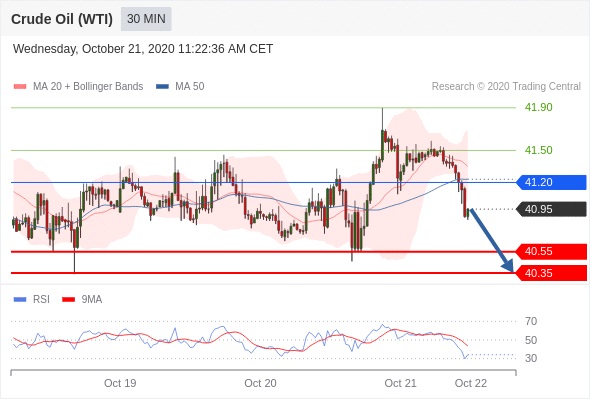This screenshot has width=590, height=400.
Task: Click the Crude Oil (WTI) title
Action: pyautogui.click(x=62, y=19)
